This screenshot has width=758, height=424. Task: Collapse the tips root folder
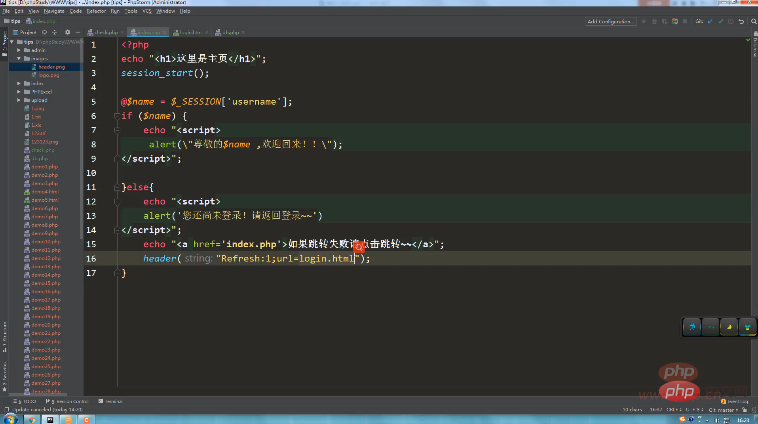click(x=12, y=42)
